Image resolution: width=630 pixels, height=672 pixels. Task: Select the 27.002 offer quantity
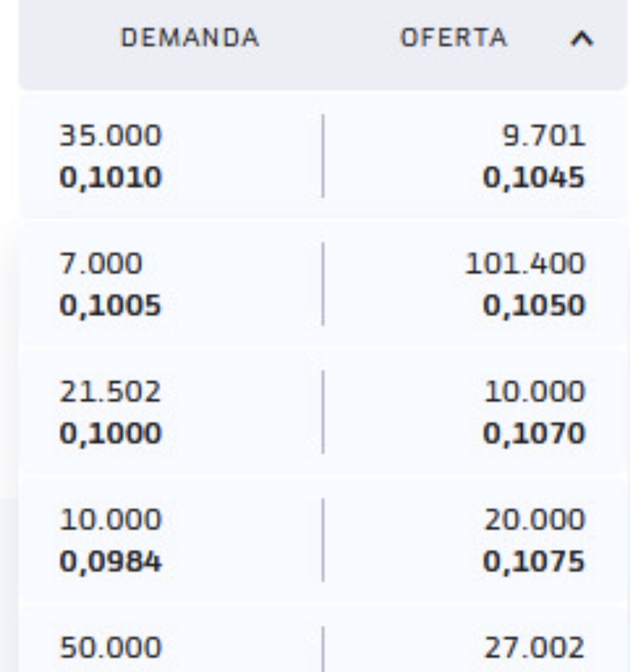pos(534,648)
